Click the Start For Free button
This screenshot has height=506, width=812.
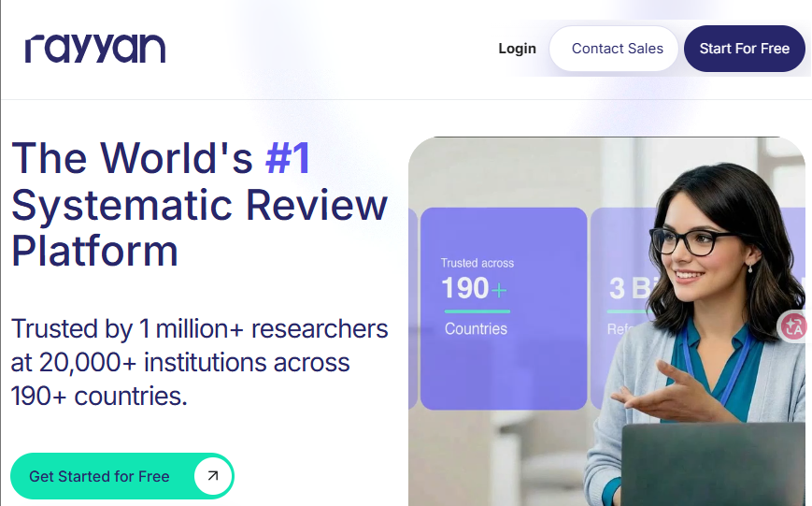(744, 49)
